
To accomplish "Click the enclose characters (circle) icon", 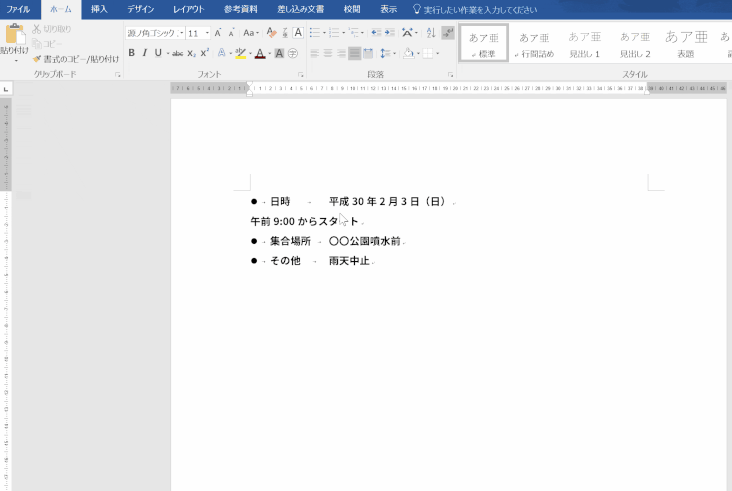I will tap(293, 53).
